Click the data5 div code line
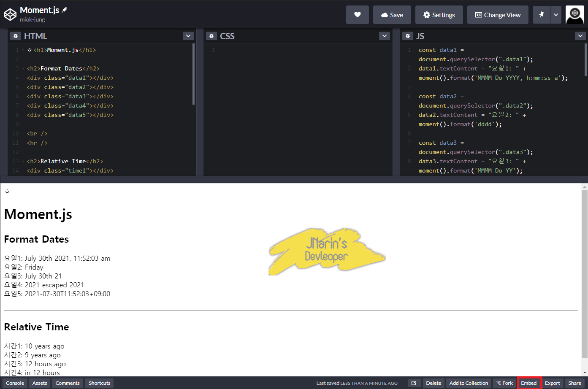Image resolution: width=588 pixels, height=389 pixels. (70, 115)
